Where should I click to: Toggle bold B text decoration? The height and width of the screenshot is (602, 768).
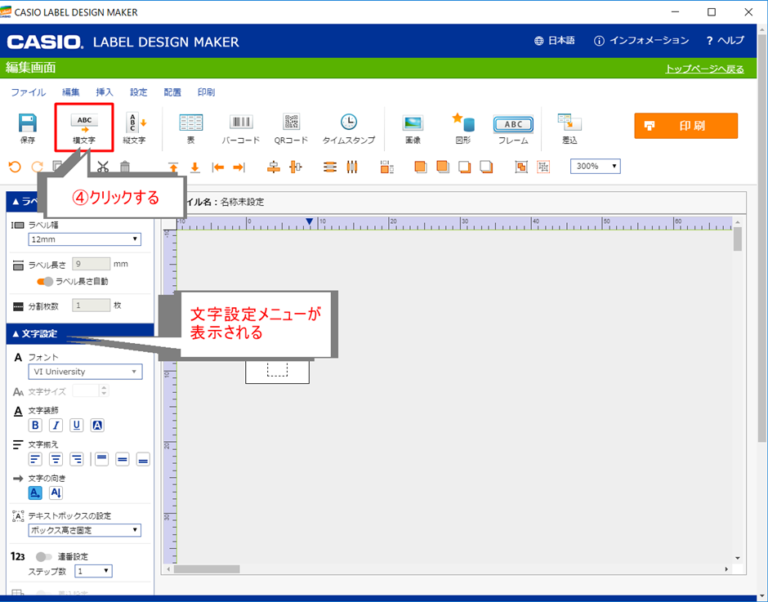coord(35,425)
